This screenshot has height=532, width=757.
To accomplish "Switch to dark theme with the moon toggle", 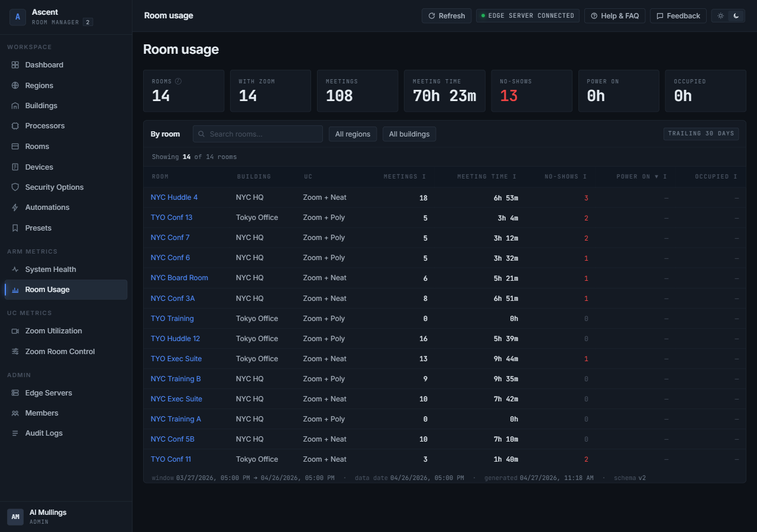I will click(736, 16).
